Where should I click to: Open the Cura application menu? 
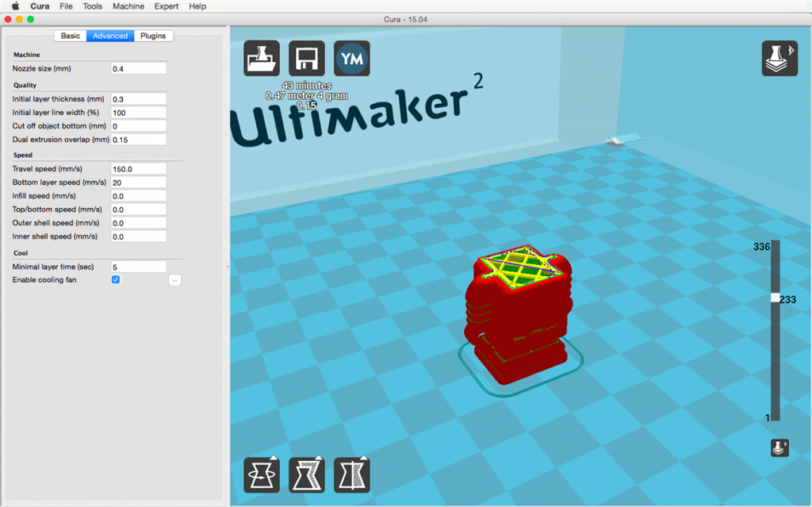[40, 6]
